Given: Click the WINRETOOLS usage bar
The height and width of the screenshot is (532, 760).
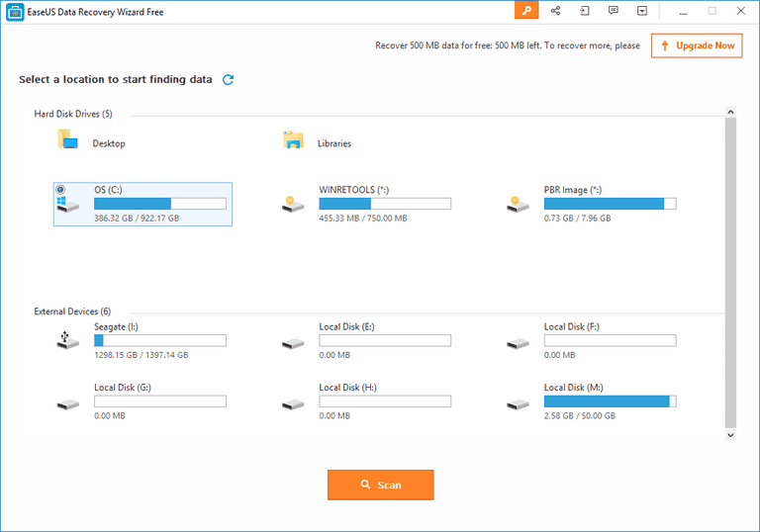Looking at the screenshot, I should [385, 204].
